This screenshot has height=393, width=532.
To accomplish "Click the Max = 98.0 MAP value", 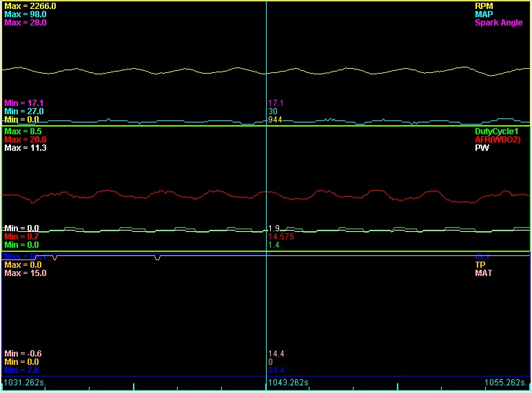I will point(25,14).
